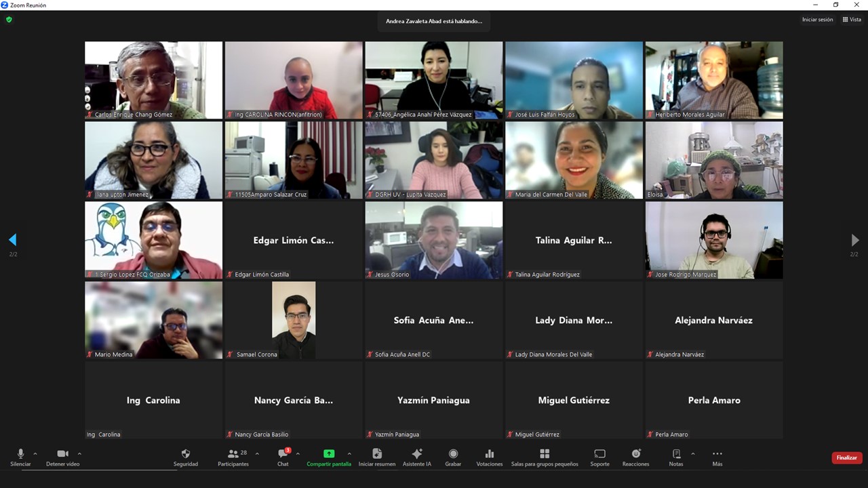868x488 pixels.
Task: Go to previous gallery page with left arrow
Action: click(12, 240)
